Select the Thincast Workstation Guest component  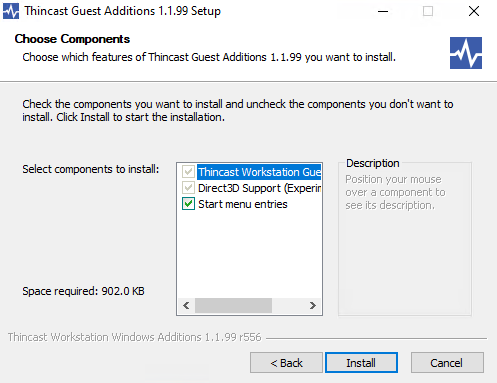259,172
